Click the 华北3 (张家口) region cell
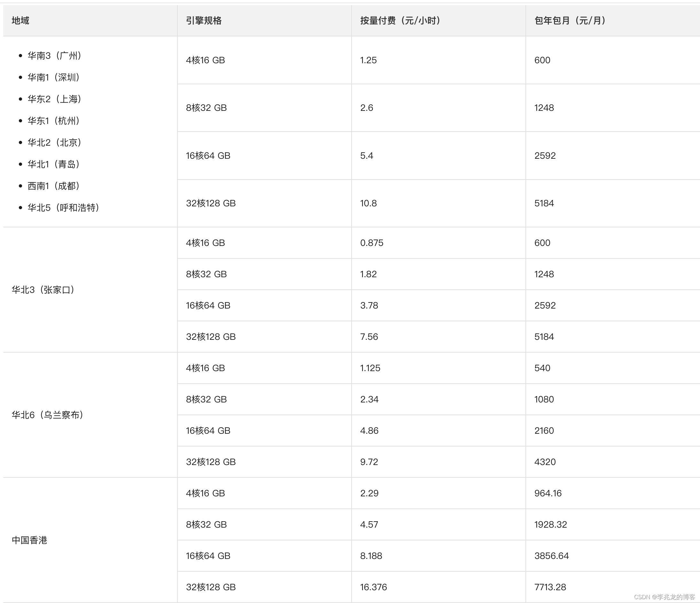Image resolution: width=700 pixels, height=603 pixels. [43, 290]
